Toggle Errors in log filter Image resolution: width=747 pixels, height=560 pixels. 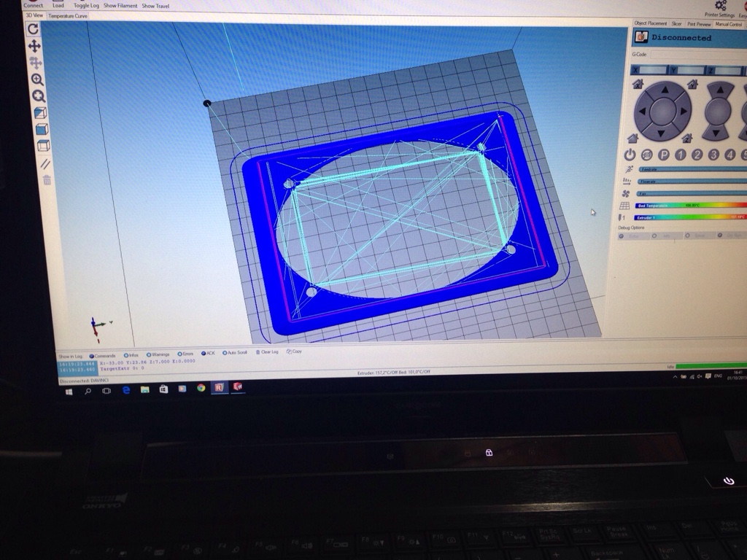pyautogui.click(x=185, y=354)
